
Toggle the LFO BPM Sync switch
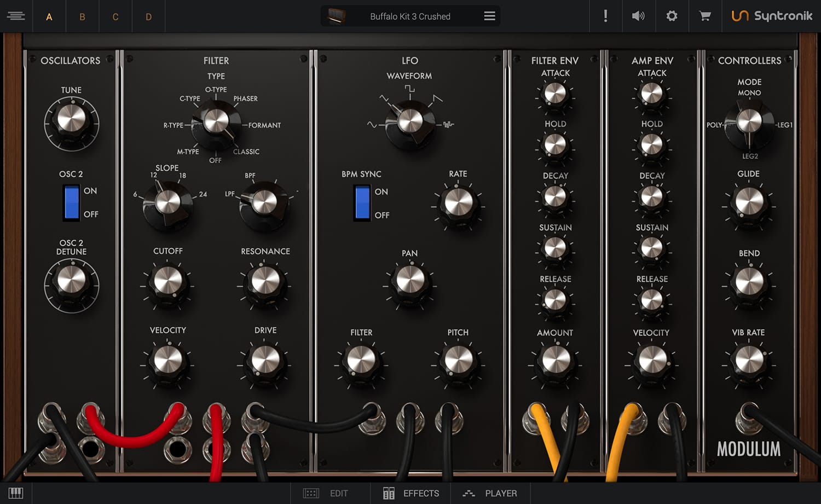(x=362, y=202)
